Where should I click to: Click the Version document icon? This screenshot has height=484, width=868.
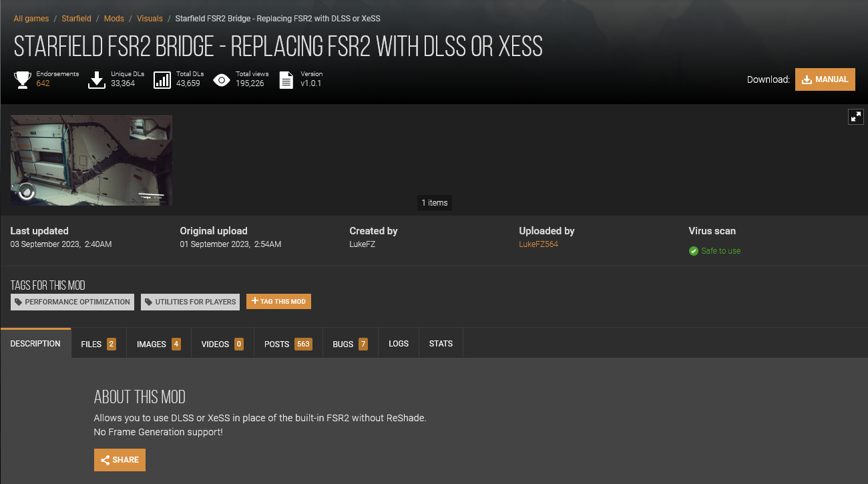pos(286,80)
